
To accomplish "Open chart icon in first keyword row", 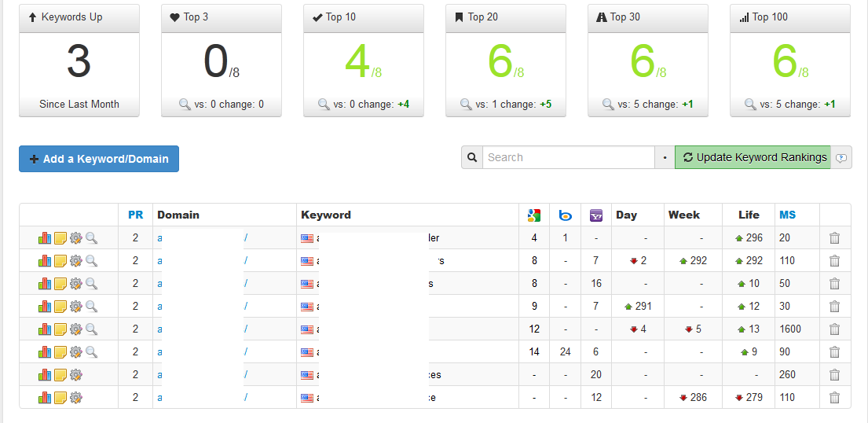I will point(44,237).
